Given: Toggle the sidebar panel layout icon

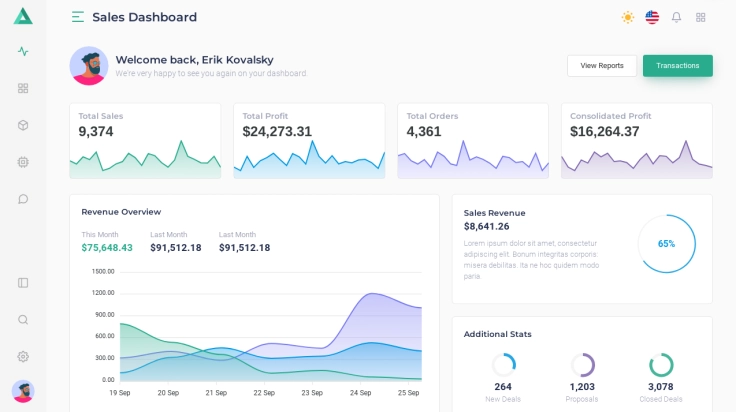Looking at the screenshot, I should 23,283.
